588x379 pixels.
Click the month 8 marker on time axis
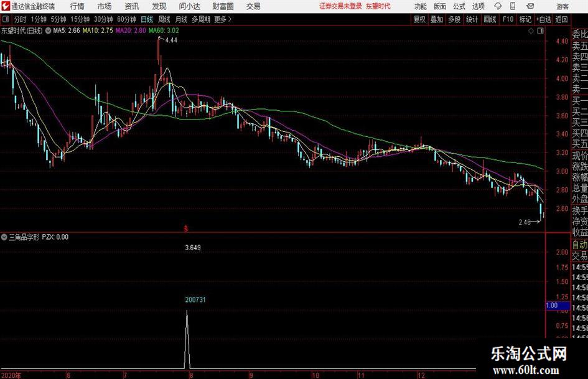191,375
